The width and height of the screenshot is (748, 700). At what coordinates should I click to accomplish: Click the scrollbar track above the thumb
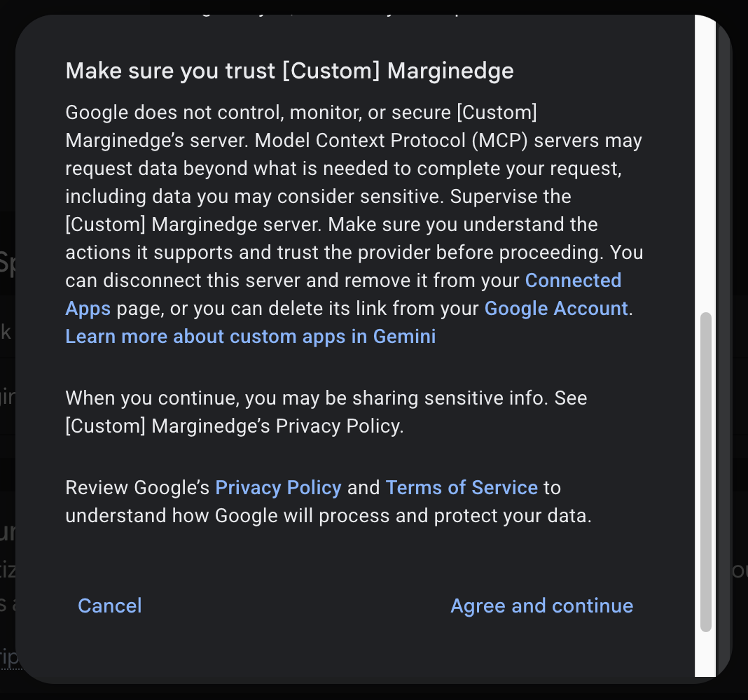(x=705, y=162)
